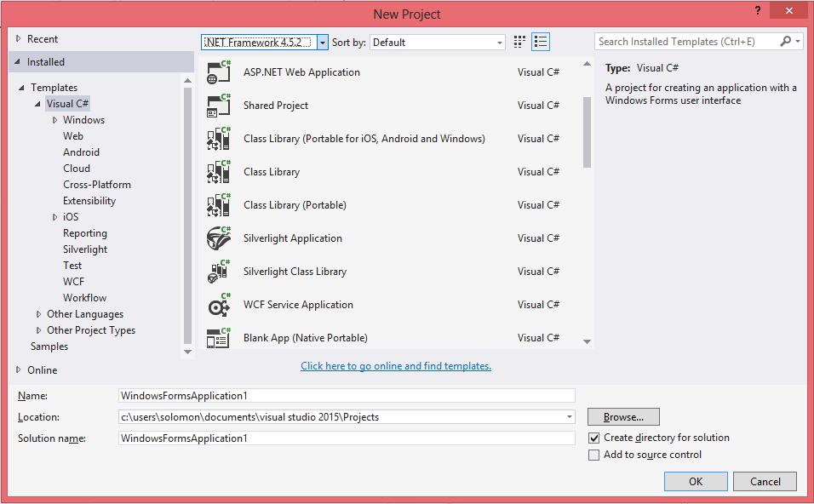Click the Browse... button
Viewport: 814px width, 504px height.
pyautogui.click(x=623, y=417)
